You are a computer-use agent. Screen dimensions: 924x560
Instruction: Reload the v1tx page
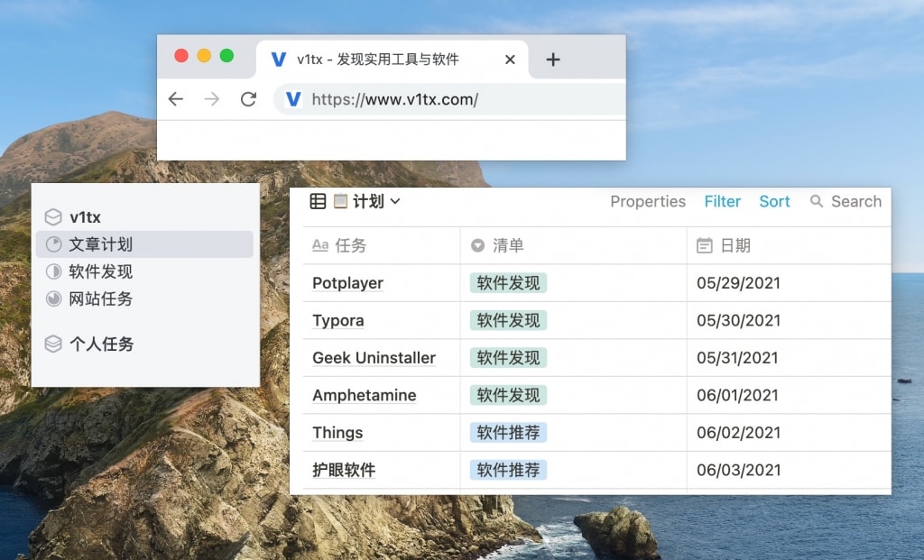click(x=249, y=99)
